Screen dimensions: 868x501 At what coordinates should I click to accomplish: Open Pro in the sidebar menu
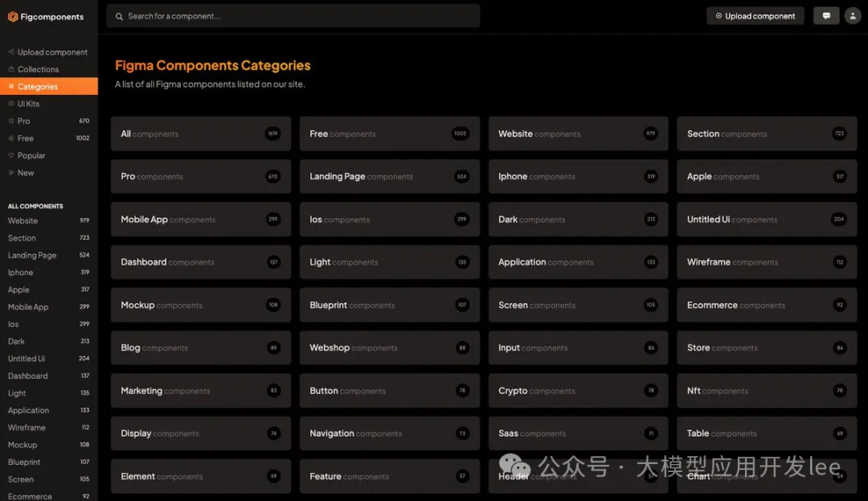coord(49,121)
